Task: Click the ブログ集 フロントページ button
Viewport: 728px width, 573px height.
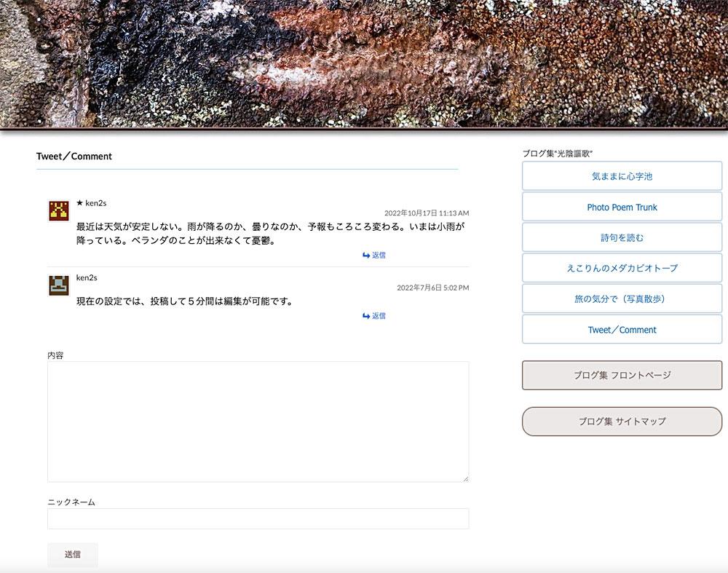Action: point(622,376)
